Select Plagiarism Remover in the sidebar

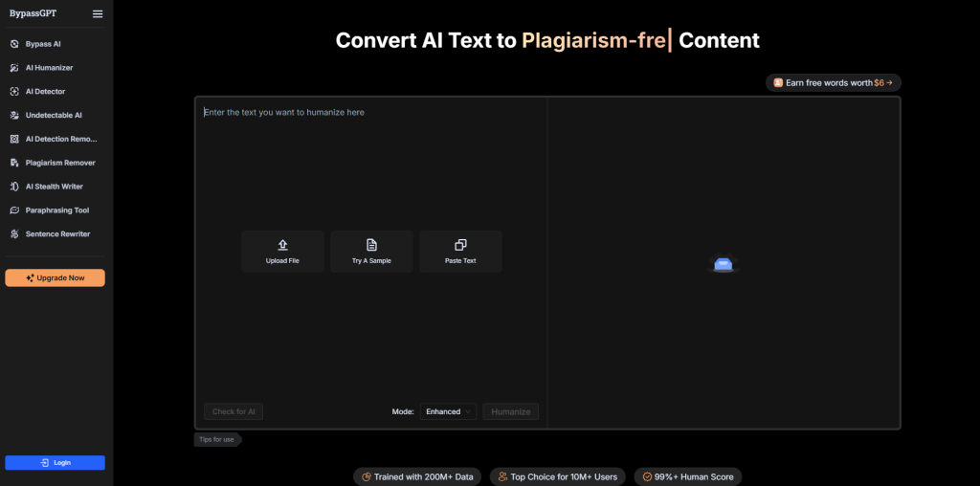click(56, 163)
